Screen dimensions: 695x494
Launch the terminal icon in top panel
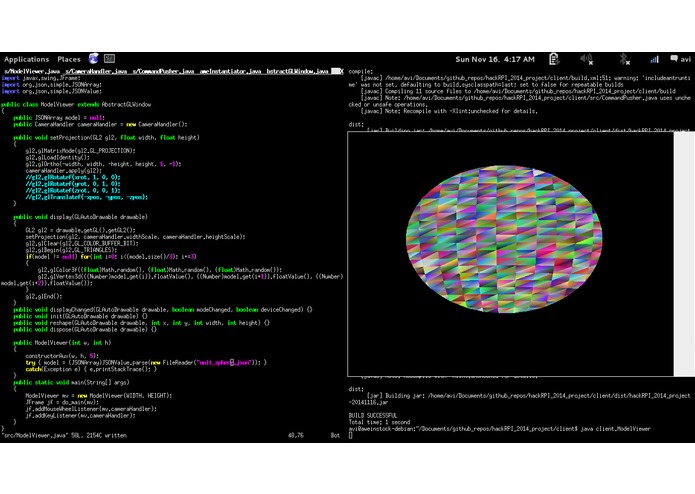point(109,58)
